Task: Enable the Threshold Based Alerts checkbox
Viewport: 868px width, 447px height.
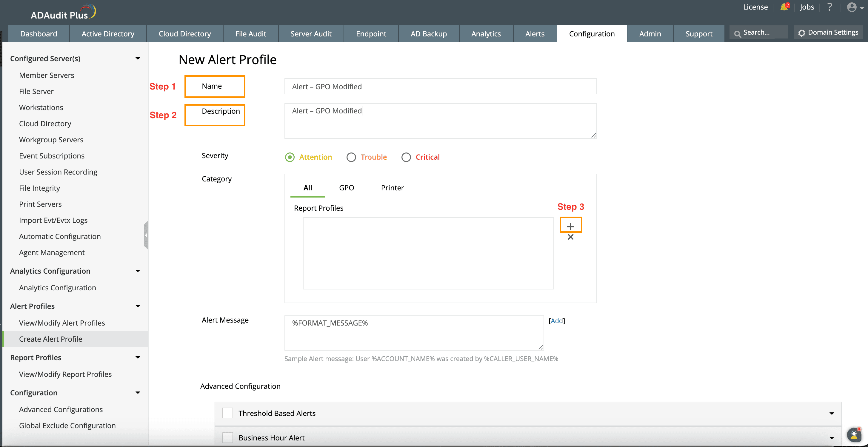Action: click(x=228, y=413)
